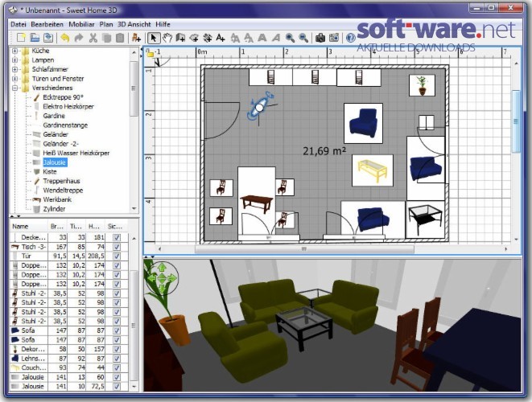Click the furniture table vertical scrollbar thumb

pos(134,326)
